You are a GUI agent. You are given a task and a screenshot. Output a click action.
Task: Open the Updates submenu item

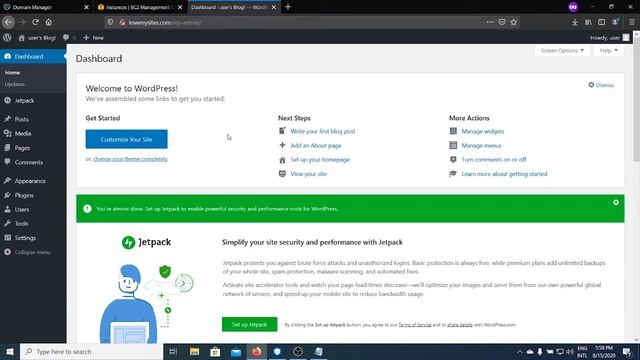point(15,84)
